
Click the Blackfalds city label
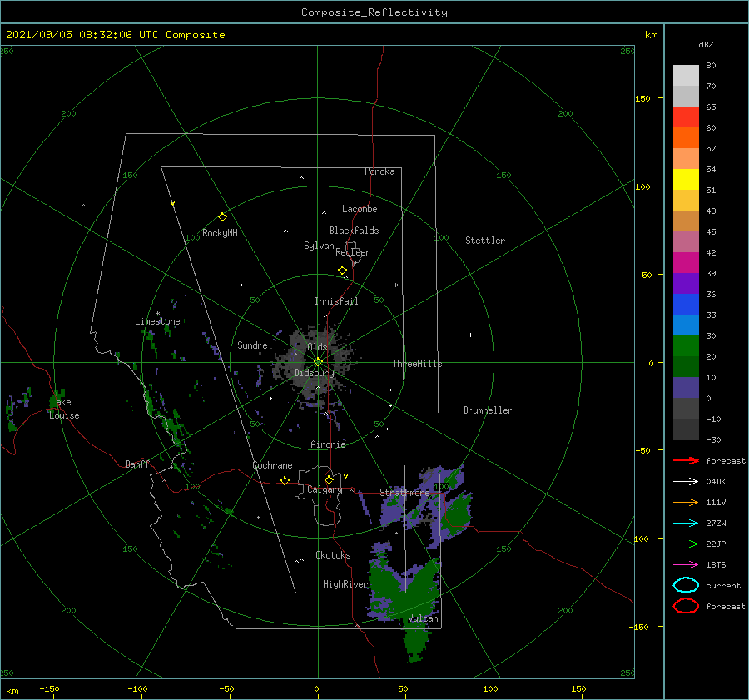click(x=354, y=231)
